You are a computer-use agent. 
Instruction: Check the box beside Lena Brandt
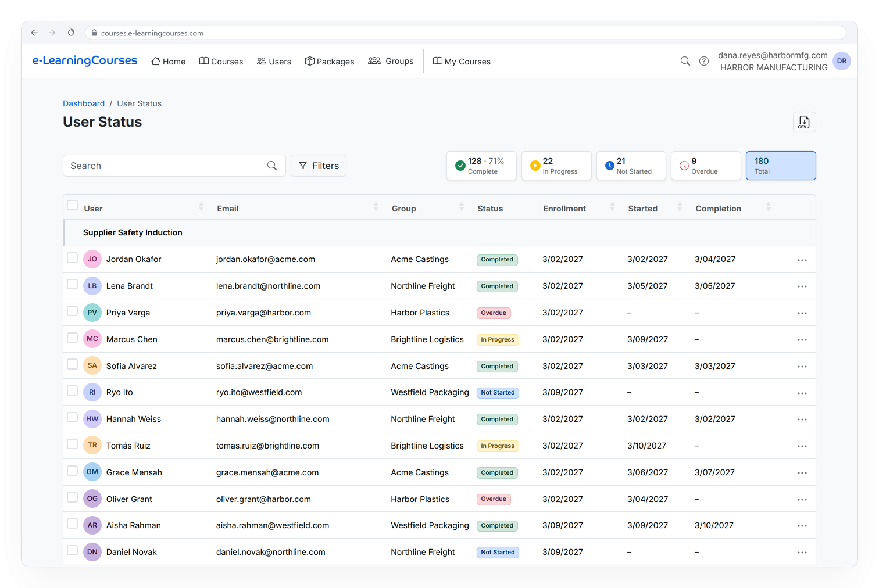point(73,284)
